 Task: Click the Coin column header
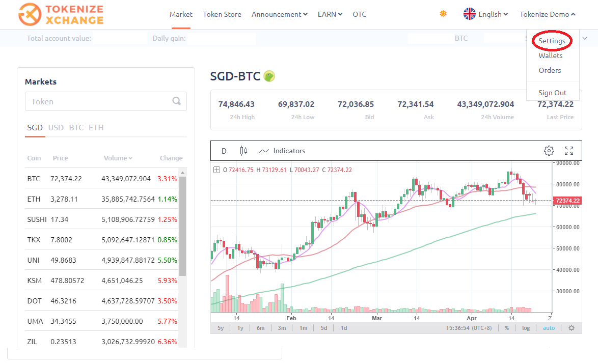tap(34, 158)
